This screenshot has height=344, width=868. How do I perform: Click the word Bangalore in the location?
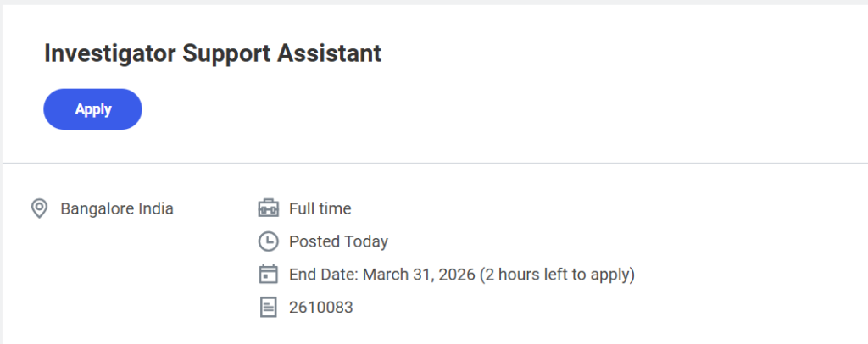point(97,208)
